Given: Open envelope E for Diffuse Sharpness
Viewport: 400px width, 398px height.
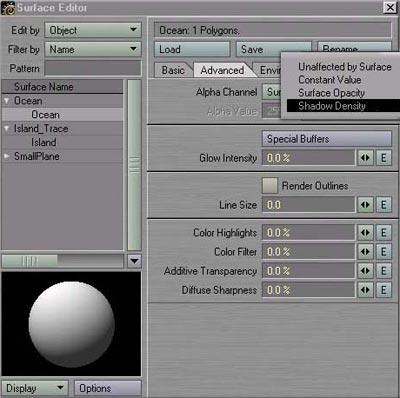Looking at the screenshot, I should 384,290.
